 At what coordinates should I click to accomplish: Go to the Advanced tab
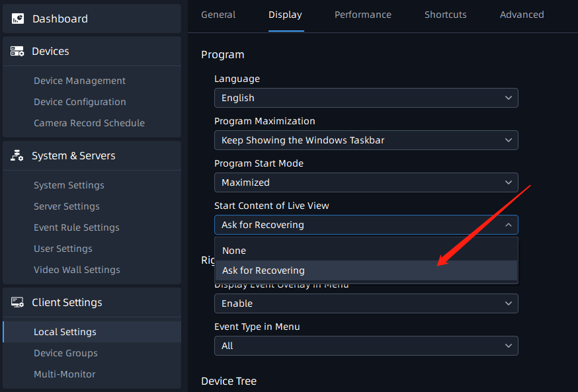pos(522,15)
